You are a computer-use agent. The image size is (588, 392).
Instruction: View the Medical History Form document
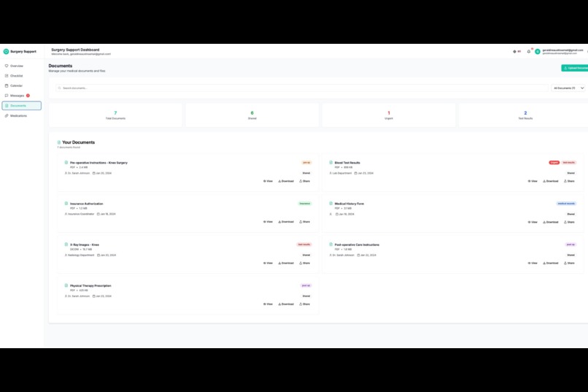tap(533, 222)
